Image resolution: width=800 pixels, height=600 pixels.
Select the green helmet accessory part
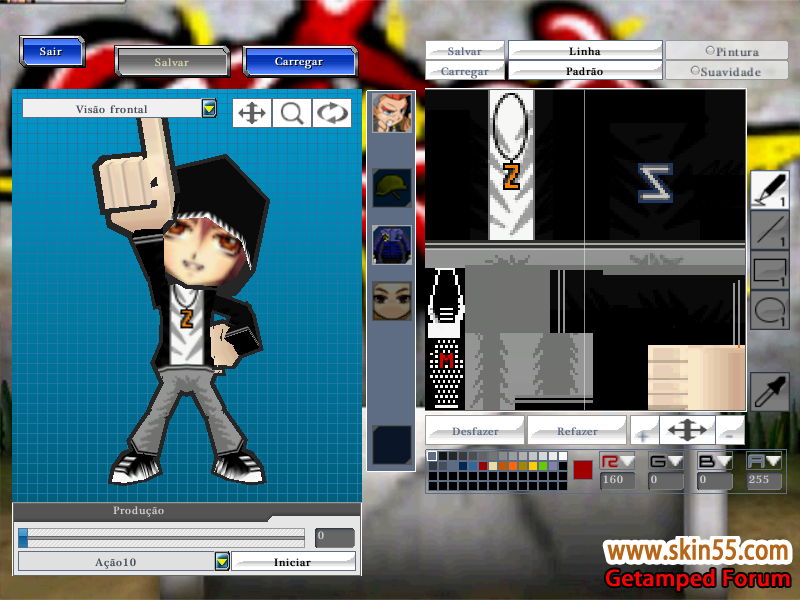click(x=392, y=188)
